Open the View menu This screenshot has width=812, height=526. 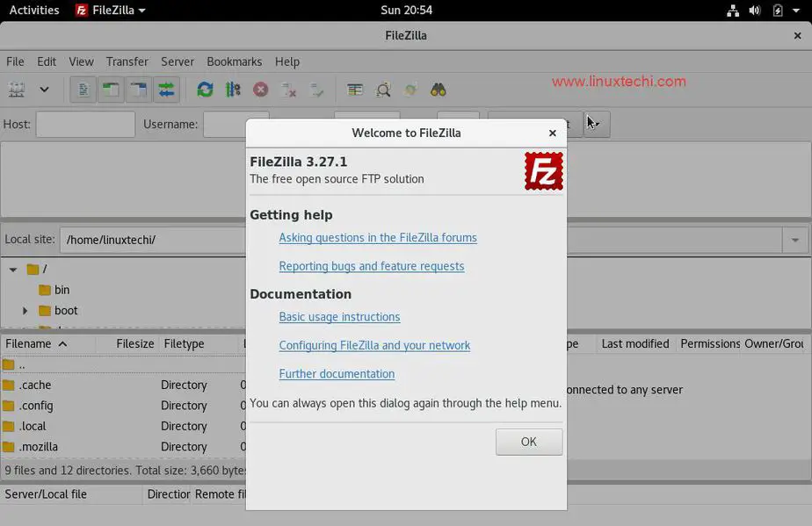point(82,61)
